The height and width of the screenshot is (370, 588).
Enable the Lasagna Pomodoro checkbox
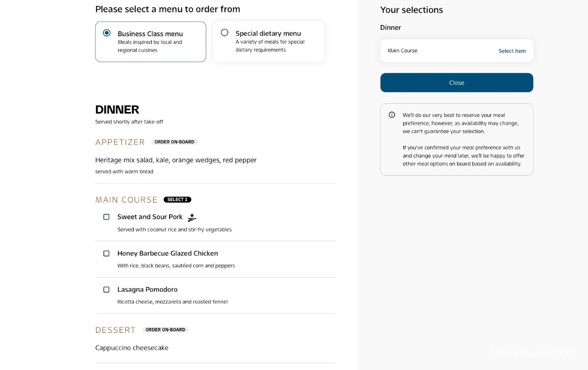(x=106, y=290)
